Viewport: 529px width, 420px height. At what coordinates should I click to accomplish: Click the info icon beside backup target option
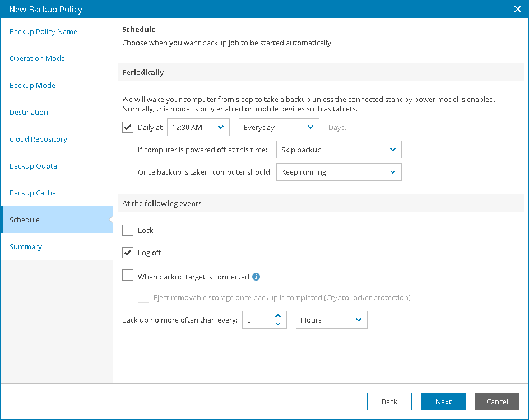click(x=256, y=277)
